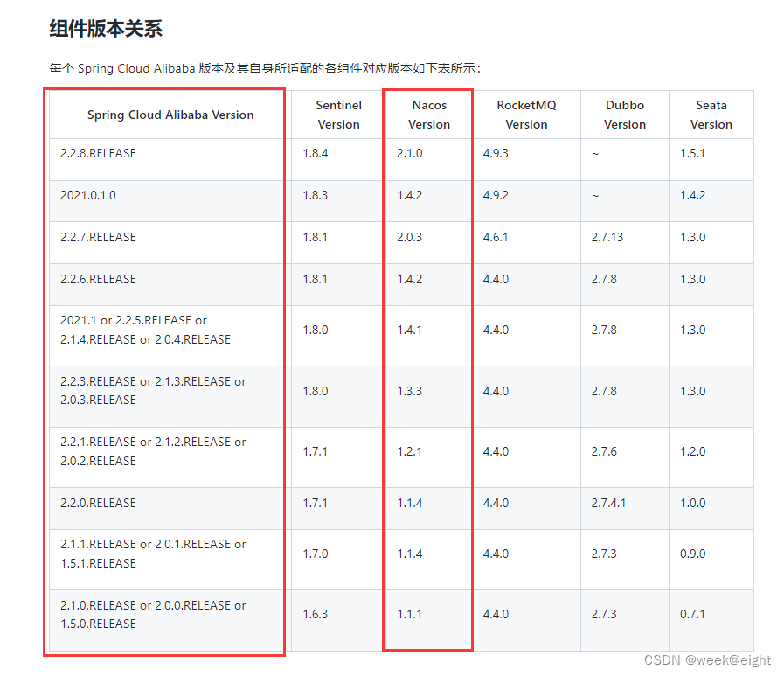Click RocketMQ value '4.6.1'
This screenshot has width=784, height=676.
(496, 237)
